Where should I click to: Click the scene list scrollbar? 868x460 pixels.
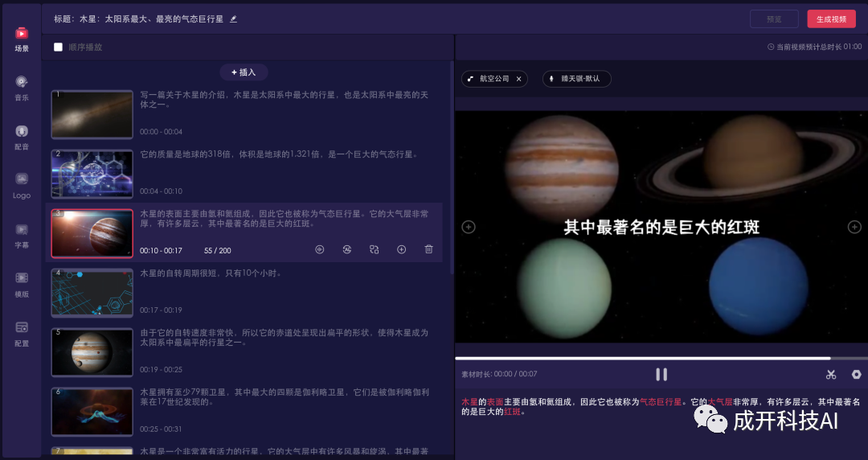[x=452, y=166]
